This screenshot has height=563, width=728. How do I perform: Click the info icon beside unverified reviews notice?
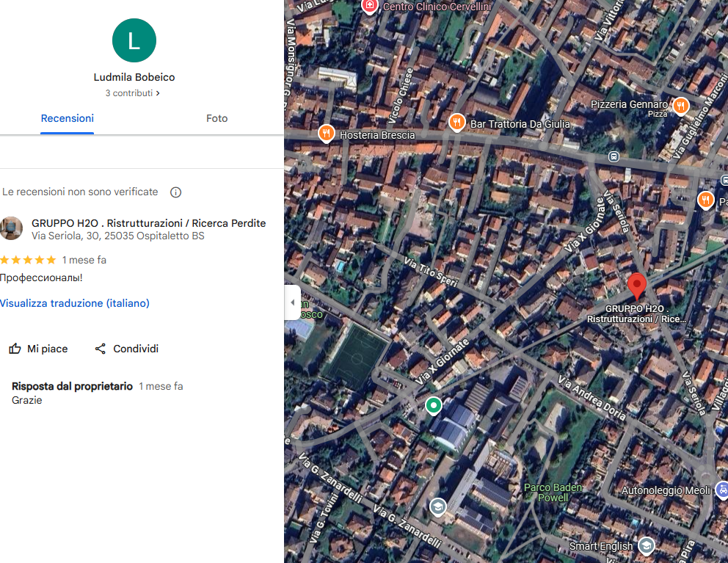(175, 192)
